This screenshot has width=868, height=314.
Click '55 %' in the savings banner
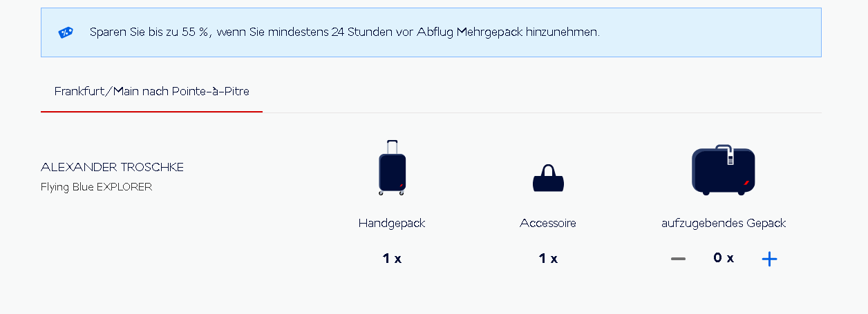pos(196,32)
